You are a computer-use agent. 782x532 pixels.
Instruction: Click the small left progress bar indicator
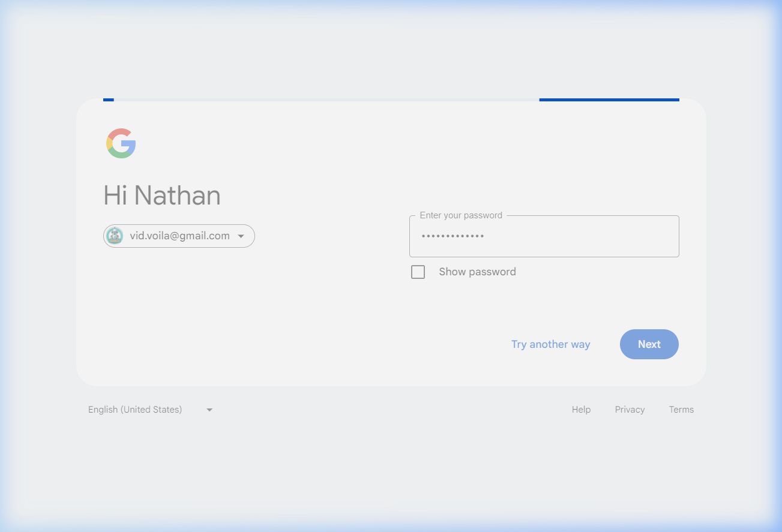(109, 100)
